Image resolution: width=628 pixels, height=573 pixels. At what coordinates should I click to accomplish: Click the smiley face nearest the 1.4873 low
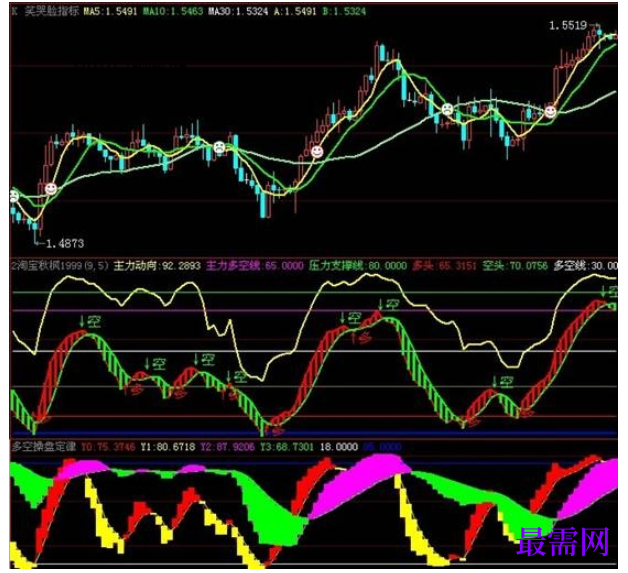click(x=51, y=188)
